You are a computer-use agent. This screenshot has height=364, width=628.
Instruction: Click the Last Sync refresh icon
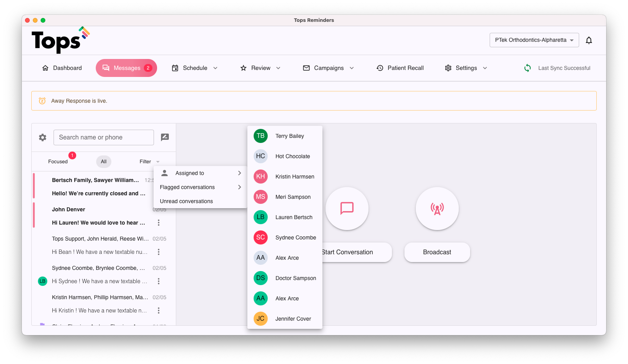coord(528,68)
